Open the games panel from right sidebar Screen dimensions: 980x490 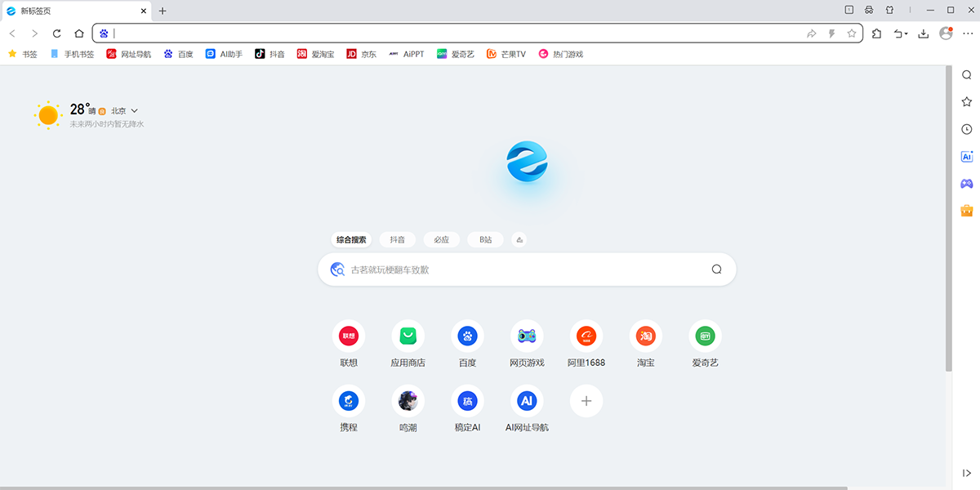pos(966,183)
